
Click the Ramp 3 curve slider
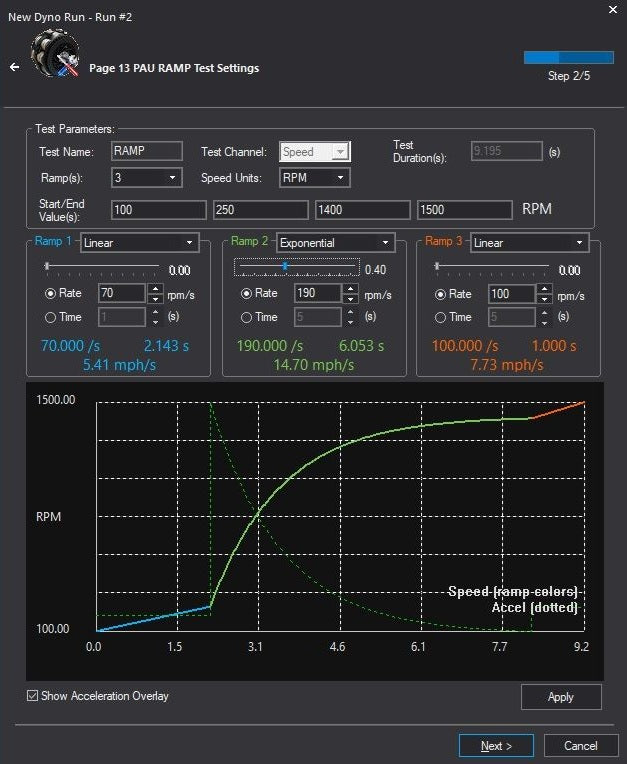[x=492, y=267]
